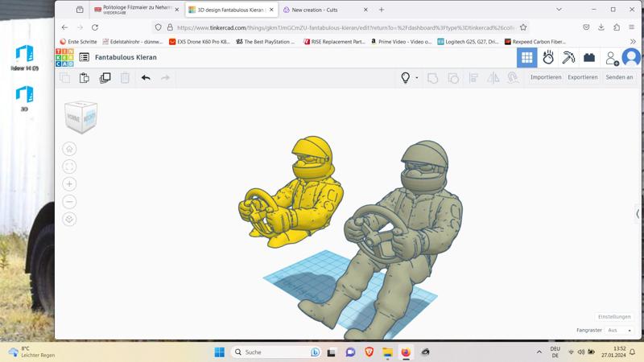Switch to the 3D design Fantabulous Kieran tab
This screenshot has height=362, width=644.
[231, 10]
